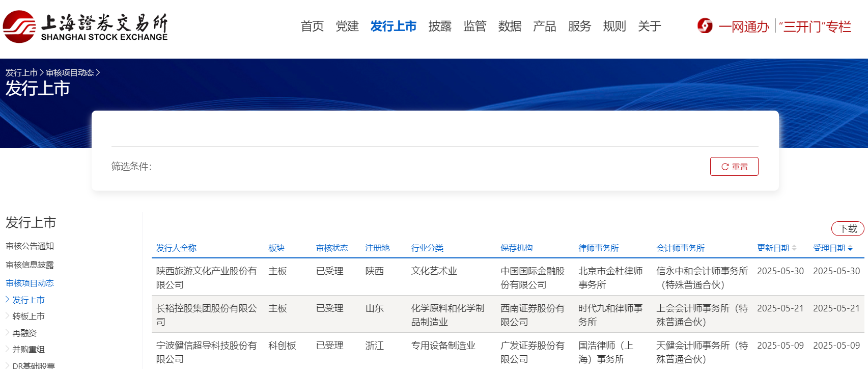
Task: Sort table by 受理日期 column
Action: pyautogui.click(x=832, y=248)
